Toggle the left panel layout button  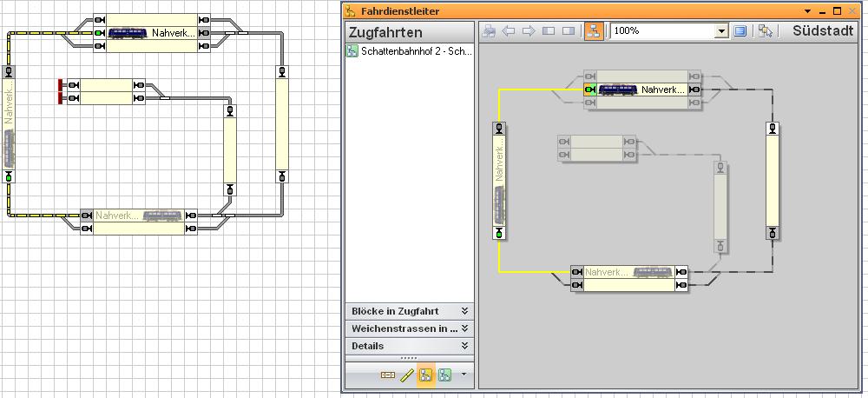point(548,31)
